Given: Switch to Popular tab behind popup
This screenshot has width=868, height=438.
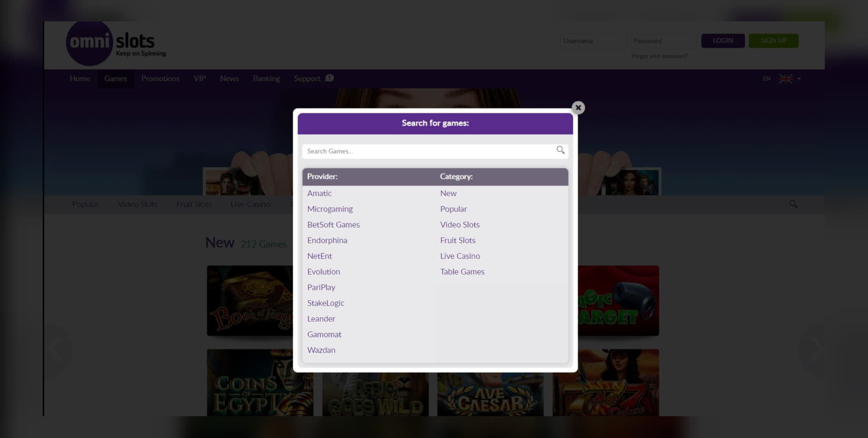Looking at the screenshot, I should pyautogui.click(x=85, y=204).
